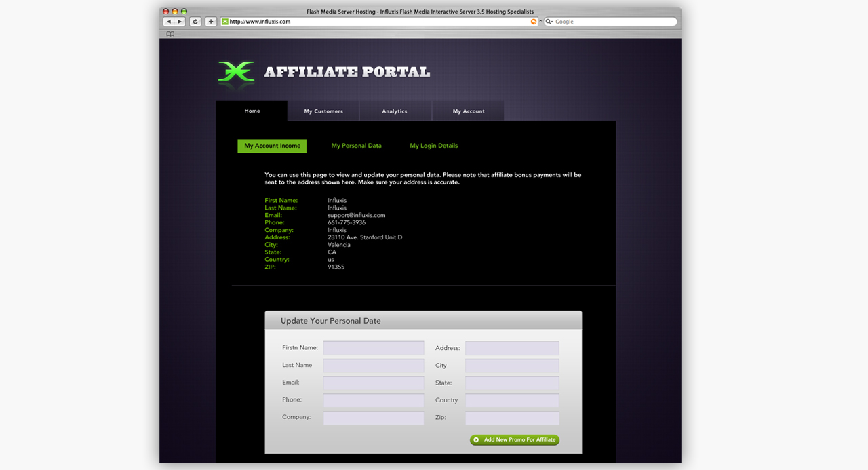Click the support@influxis.com email text

click(355, 215)
